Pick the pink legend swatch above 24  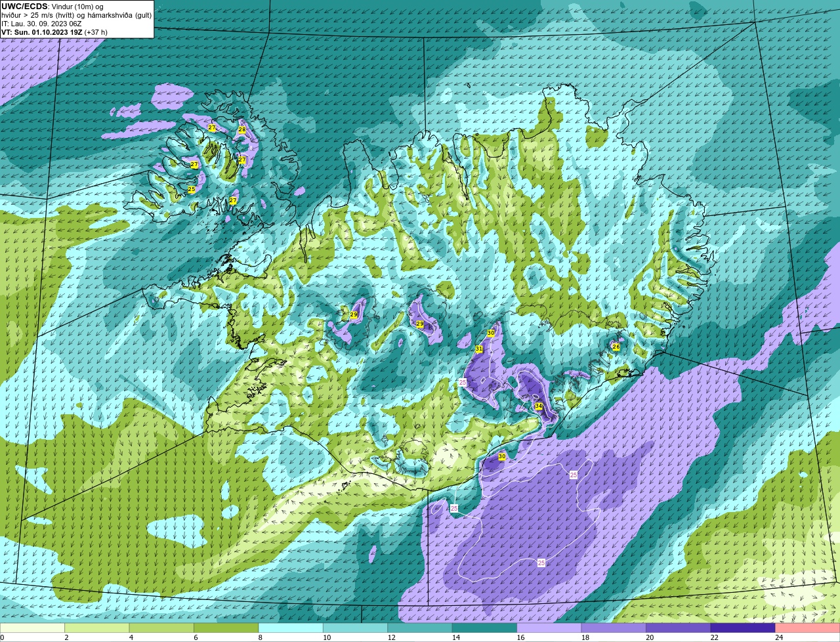pos(808,628)
